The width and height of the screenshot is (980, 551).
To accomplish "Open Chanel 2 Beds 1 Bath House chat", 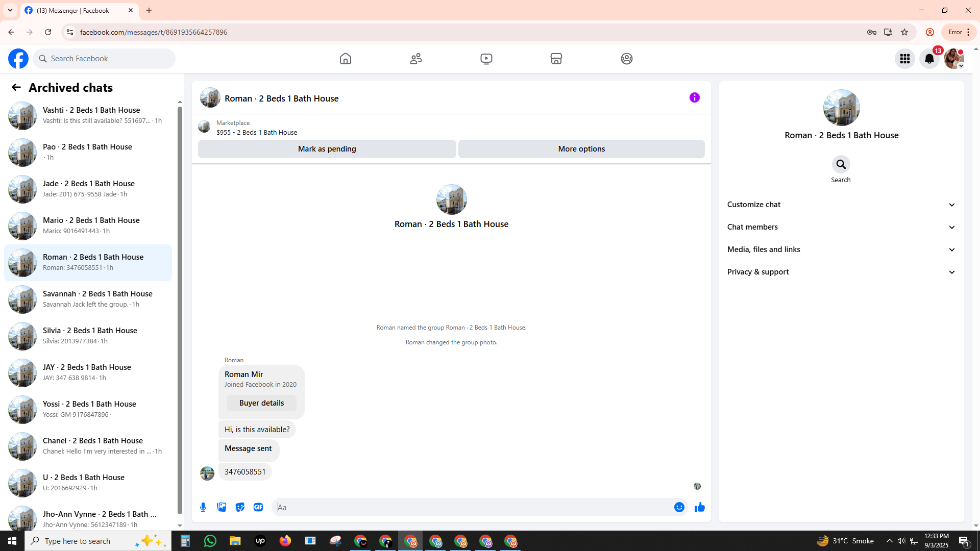I will (88, 446).
